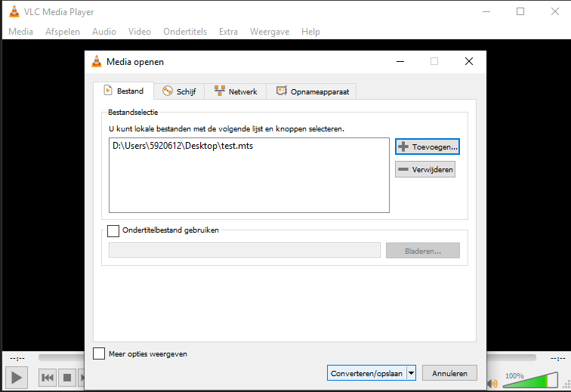Open the Video menu
This screenshot has width=571, height=392.
pos(140,32)
